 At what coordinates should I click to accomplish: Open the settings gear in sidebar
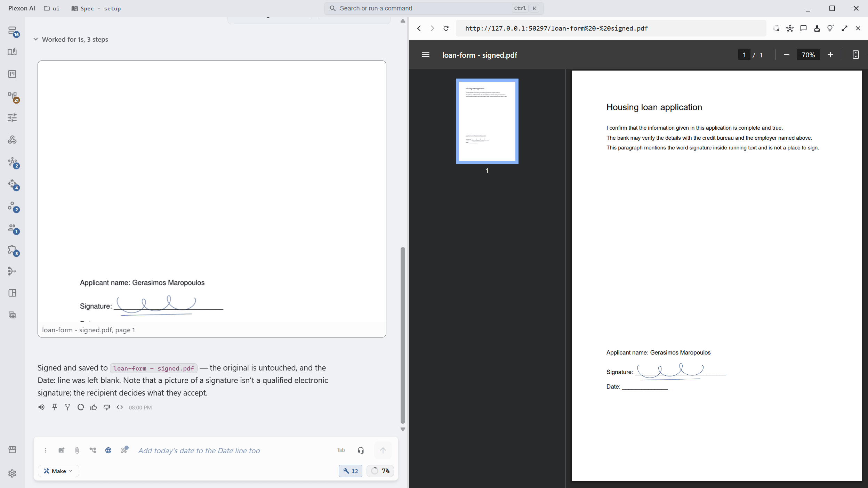[x=12, y=473]
